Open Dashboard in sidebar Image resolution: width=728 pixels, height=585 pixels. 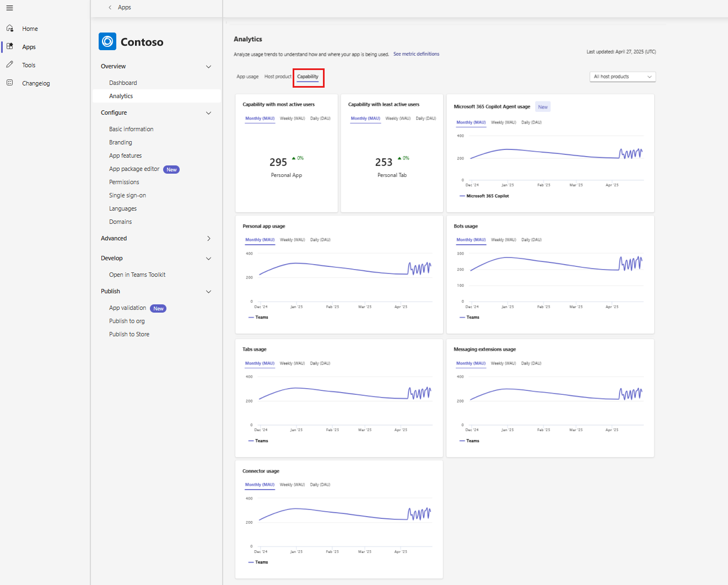[x=123, y=83]
